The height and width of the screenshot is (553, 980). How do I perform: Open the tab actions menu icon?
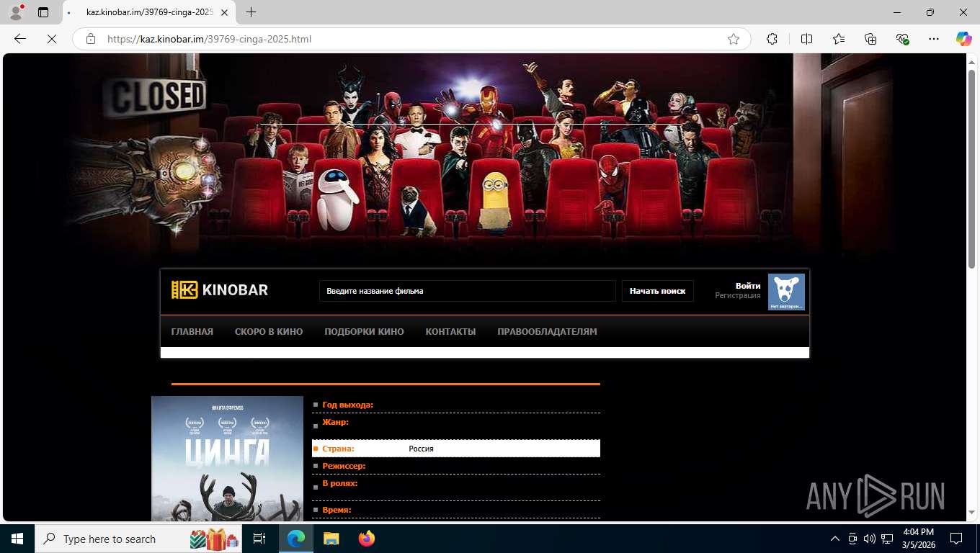[x=43, y=12]
